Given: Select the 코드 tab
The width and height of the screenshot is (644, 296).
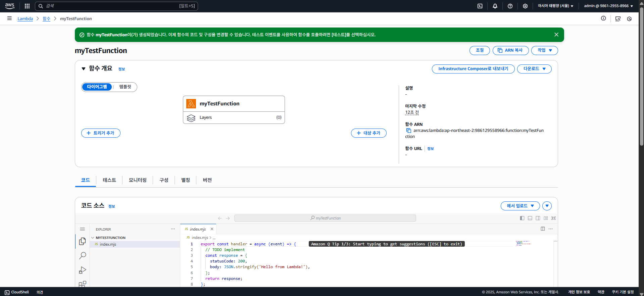Looking at the screenshot, I should [x=86, y=180].
